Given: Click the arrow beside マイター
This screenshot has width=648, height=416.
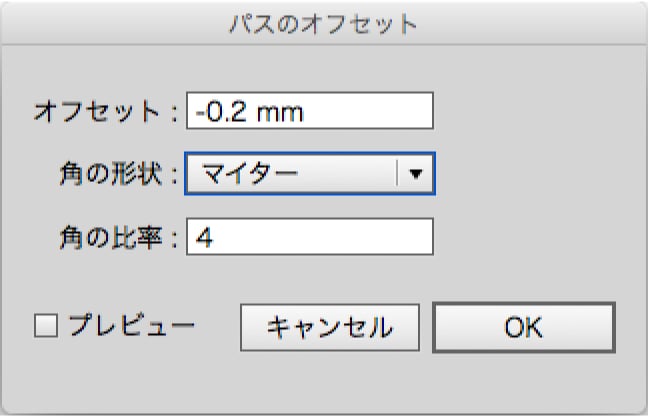Looking at the screenshot, I should point(415,173).
